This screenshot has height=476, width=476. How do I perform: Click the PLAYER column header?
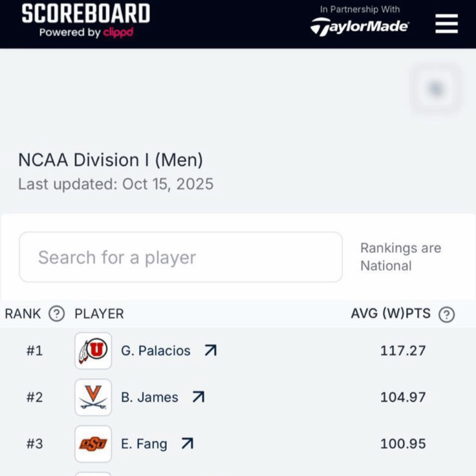click(x=99, y=314)
